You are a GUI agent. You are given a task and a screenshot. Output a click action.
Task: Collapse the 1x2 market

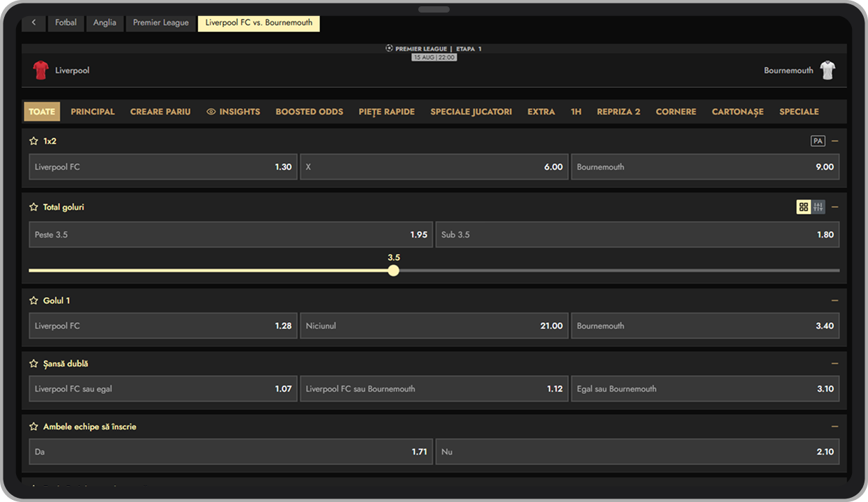[835, 141]
